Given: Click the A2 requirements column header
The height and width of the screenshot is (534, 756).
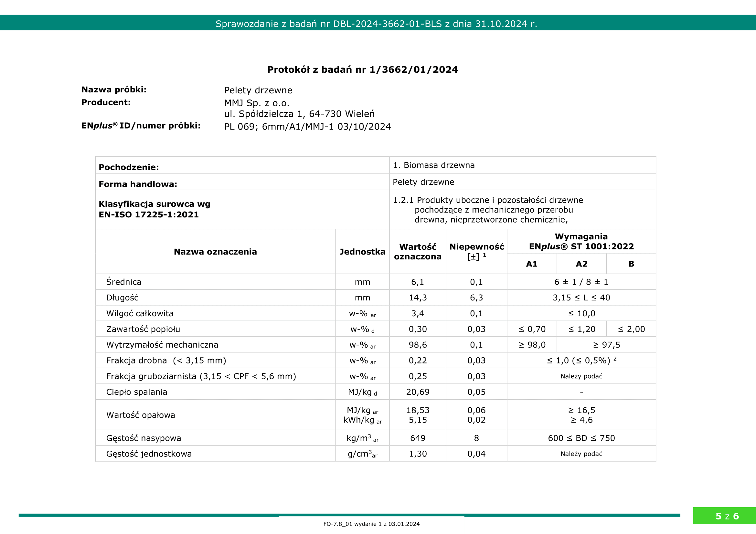Looking at the screenshot, I should (581, 264).
